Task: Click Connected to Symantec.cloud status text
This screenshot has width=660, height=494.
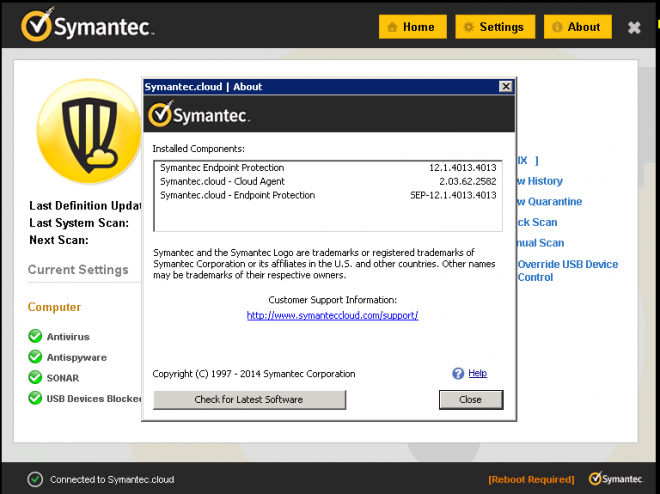Action: tap(112, 480)
